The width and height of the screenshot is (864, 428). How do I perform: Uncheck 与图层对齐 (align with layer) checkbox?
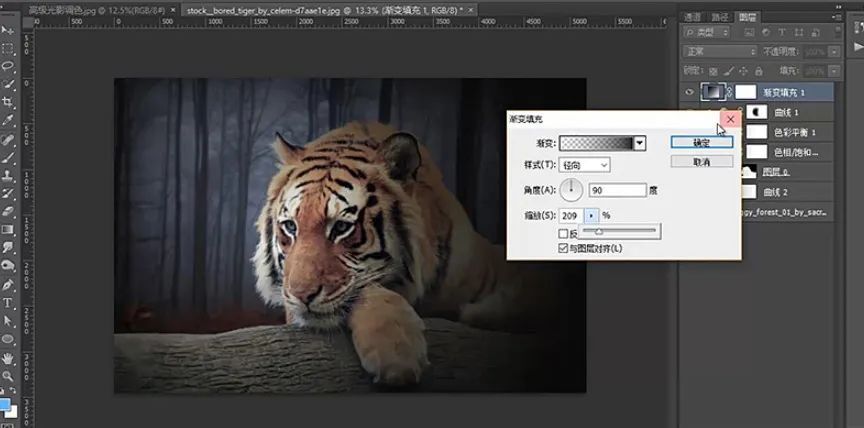[563, 247]
